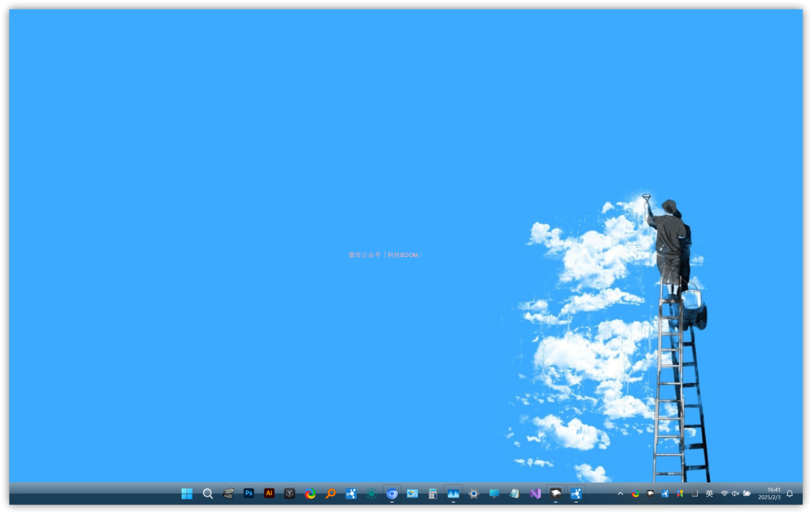Viewport: 812px width, 514px height.
Task: Open the orange magnifier search app
Action: (330, 494)
